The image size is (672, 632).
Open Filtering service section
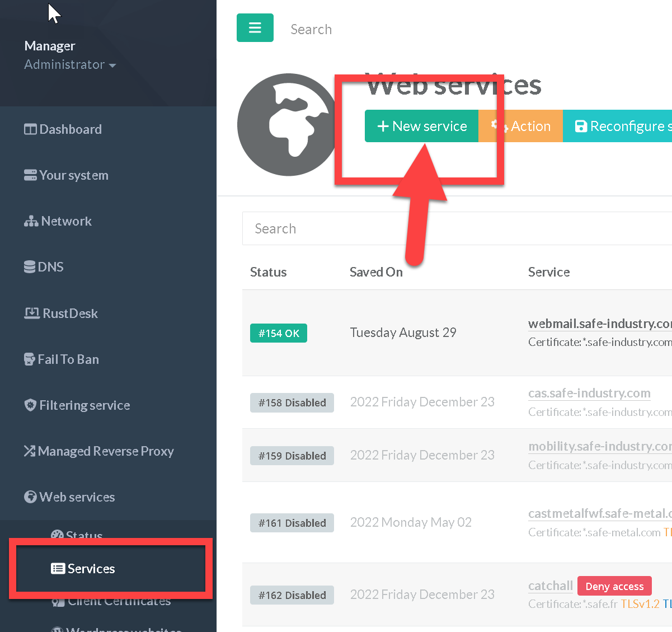coord(77,405)
